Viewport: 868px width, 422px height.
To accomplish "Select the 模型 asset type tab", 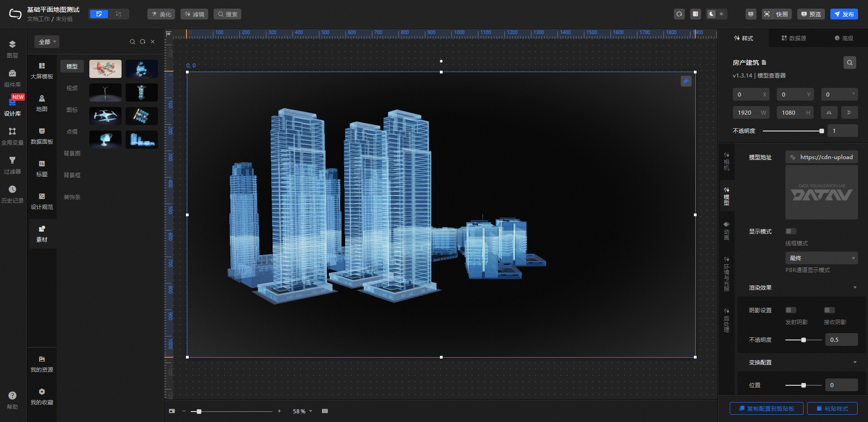I will 72,66.
